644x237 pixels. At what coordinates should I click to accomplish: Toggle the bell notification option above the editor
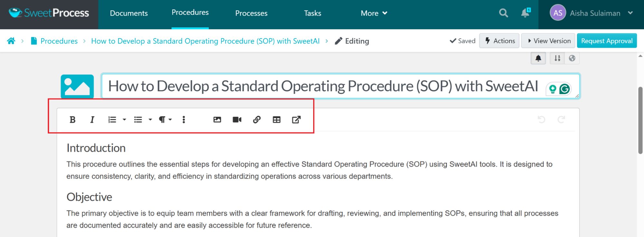tap(538, 58)
